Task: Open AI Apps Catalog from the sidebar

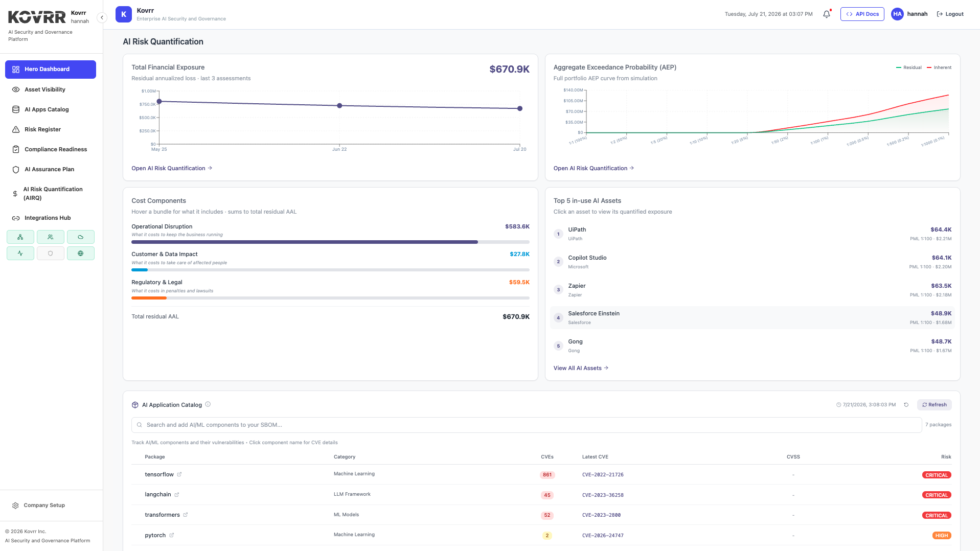Action: click(x=51, y=109)
